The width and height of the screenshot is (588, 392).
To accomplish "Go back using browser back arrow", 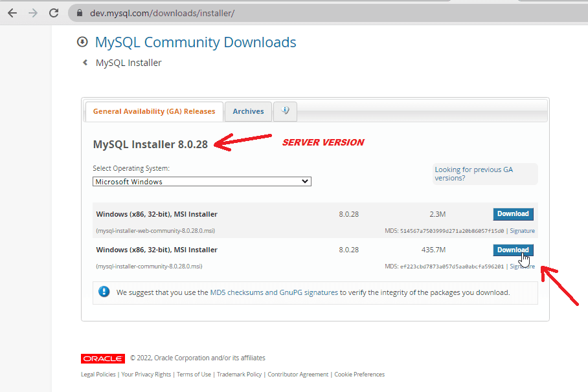I will (x=12, y=13).
